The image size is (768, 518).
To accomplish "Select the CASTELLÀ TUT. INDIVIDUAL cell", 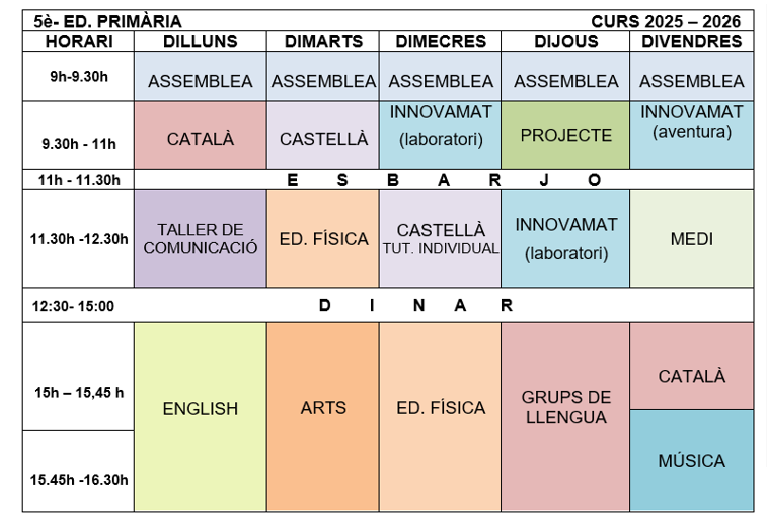I will pos(440,238).
